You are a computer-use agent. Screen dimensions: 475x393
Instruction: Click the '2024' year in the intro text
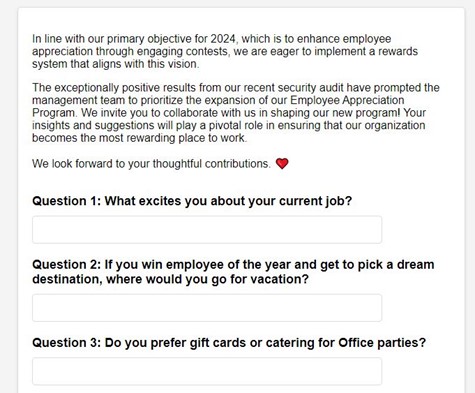pos(223,39)
